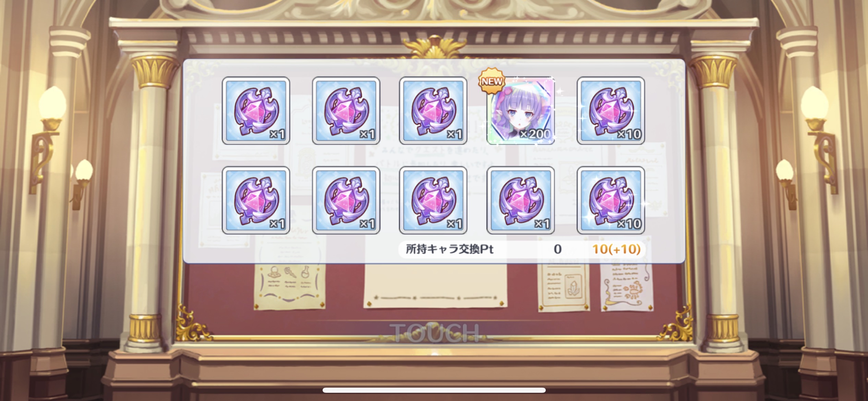Image resolution: width=868 pixels, height=401 pixels.
Task: Tap the TOUCH prompt to continue
Action: pos(434,332)
